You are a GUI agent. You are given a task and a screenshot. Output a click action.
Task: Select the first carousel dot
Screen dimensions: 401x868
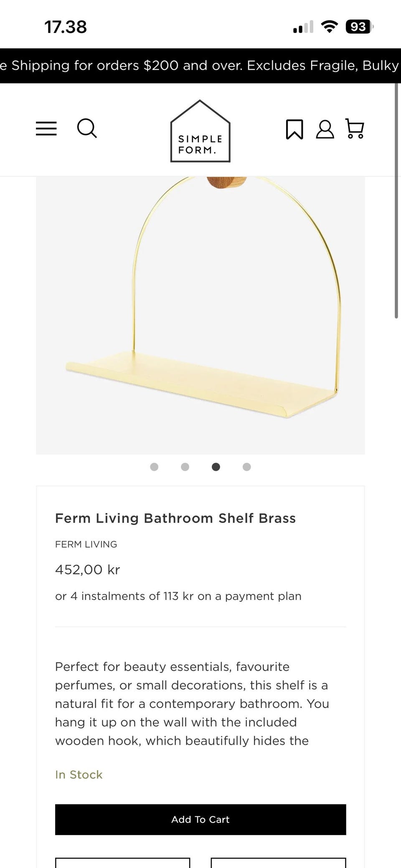coord(154,467)
